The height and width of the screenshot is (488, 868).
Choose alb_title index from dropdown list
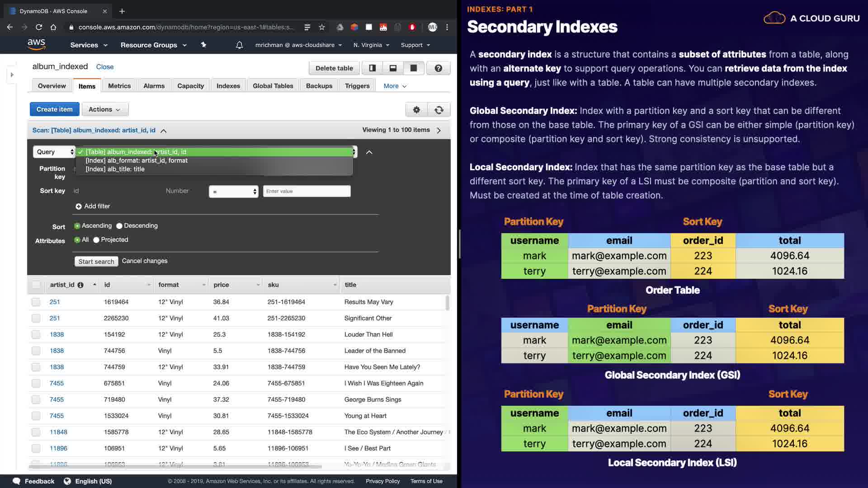(x=115, y=169)
